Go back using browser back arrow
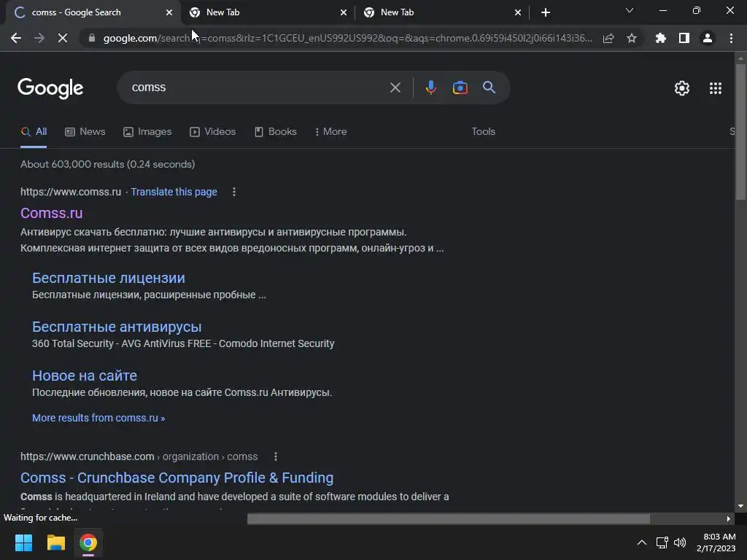This screenshot has width=747, height=560. tap(16, 38)
